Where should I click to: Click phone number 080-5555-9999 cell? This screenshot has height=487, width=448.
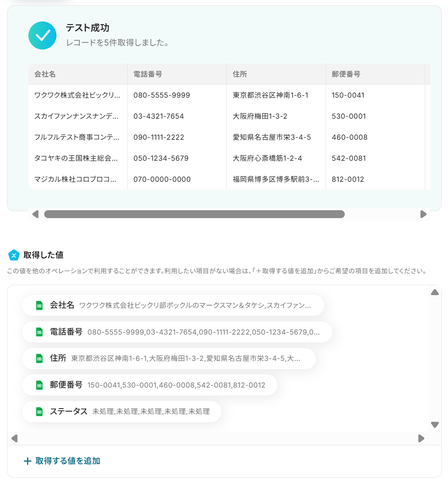tap(177, 95)
